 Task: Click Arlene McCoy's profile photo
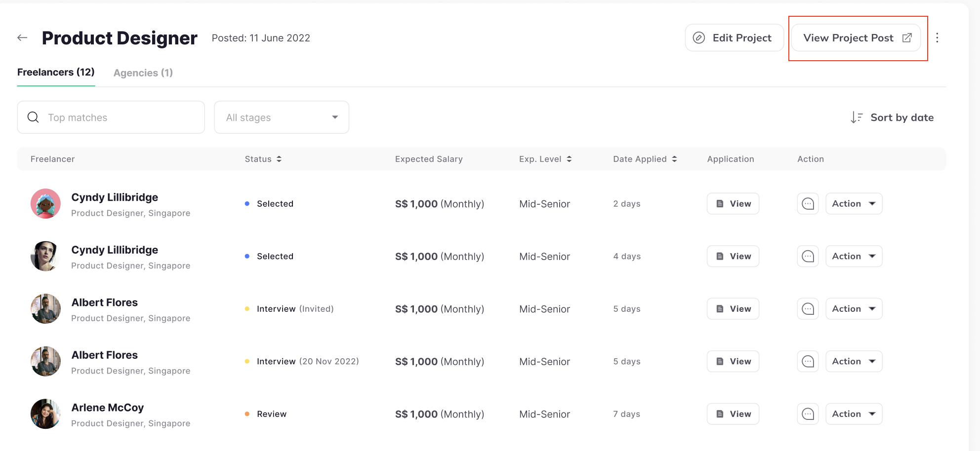[45, 414]
